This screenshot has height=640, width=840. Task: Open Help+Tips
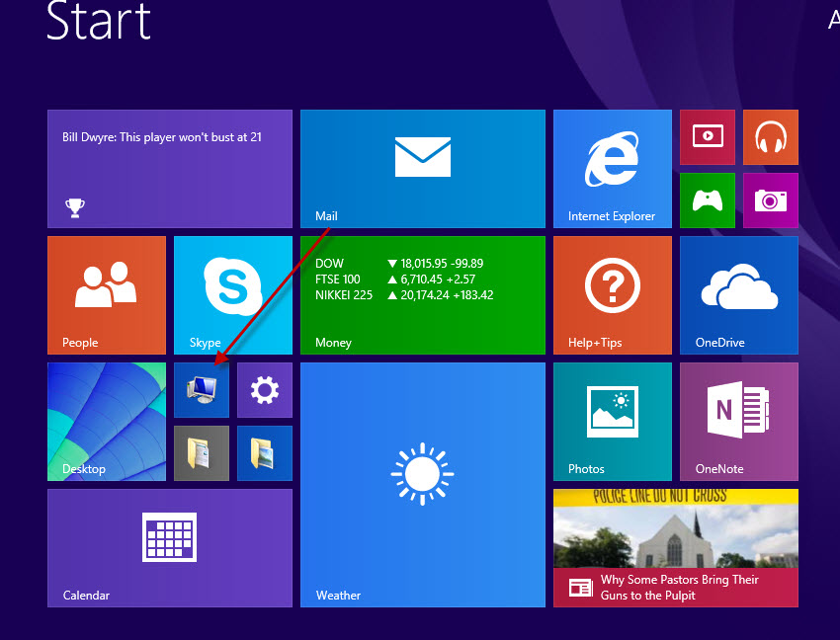pos(612,294)
